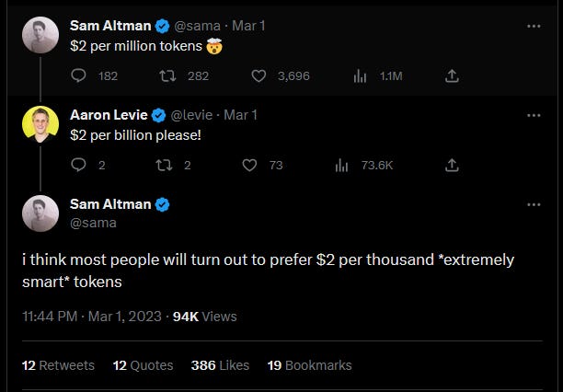
Task: Reply to Aaron Levie's tweet
Action: pyautogui.click(x=78, y=166)
